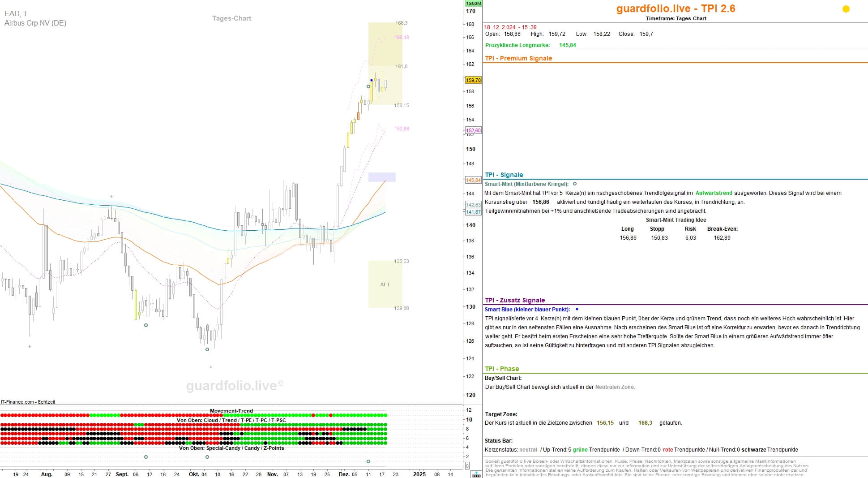This screenshot has width=868, height=478.
Task: Click the yellow status dot in header
Action: pyautogui.click(x=846, y=9)
